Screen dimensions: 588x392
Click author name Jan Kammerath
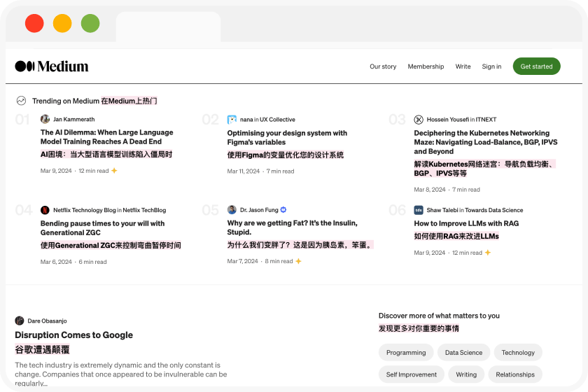(x=74, y=119)
